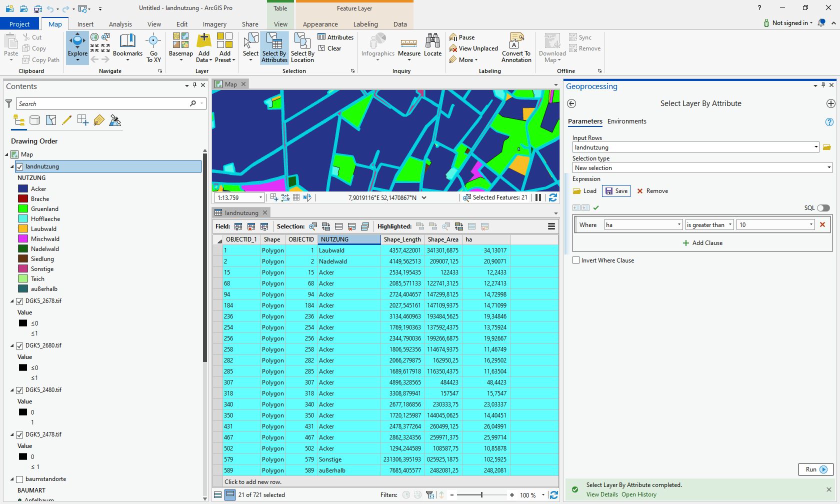840x504 pixels.
Task: Click the Infographics tool
Action: pos(378,47)
